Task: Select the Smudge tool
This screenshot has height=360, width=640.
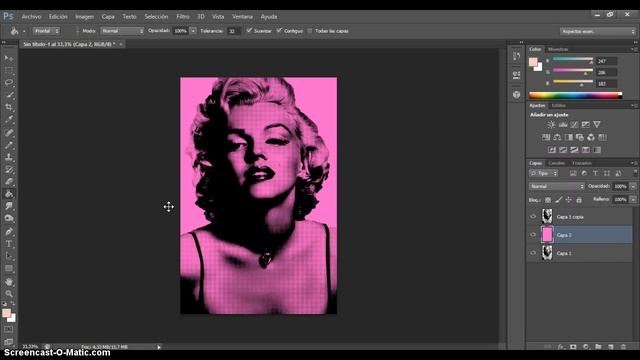Action: pos(9,206)
